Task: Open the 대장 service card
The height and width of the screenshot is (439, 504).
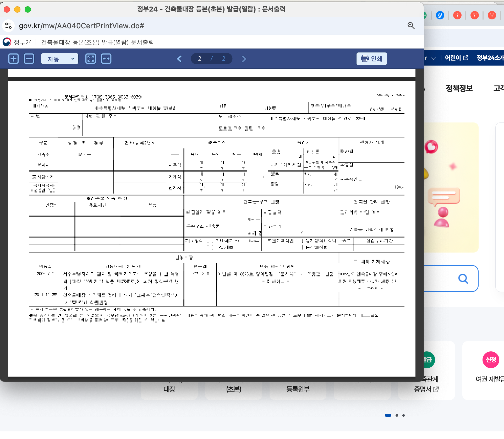Action: (169, 389)
